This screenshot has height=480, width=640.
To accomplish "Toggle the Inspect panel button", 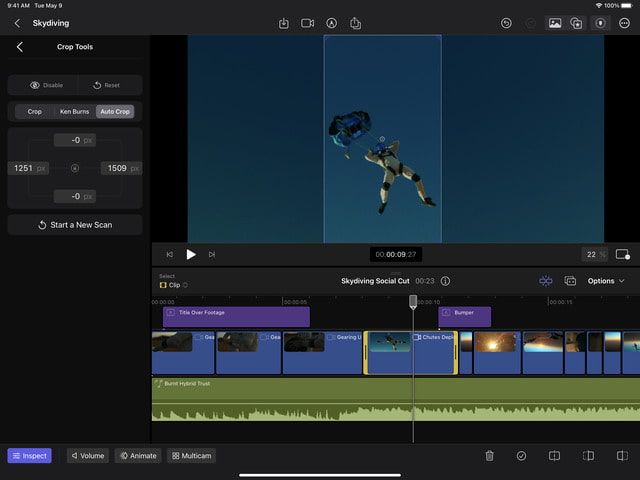I will coord(29,456).
